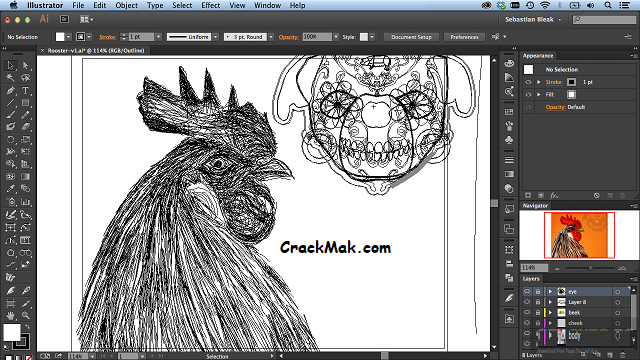
Task: Open the Object menu
Action: coord(127,5)
